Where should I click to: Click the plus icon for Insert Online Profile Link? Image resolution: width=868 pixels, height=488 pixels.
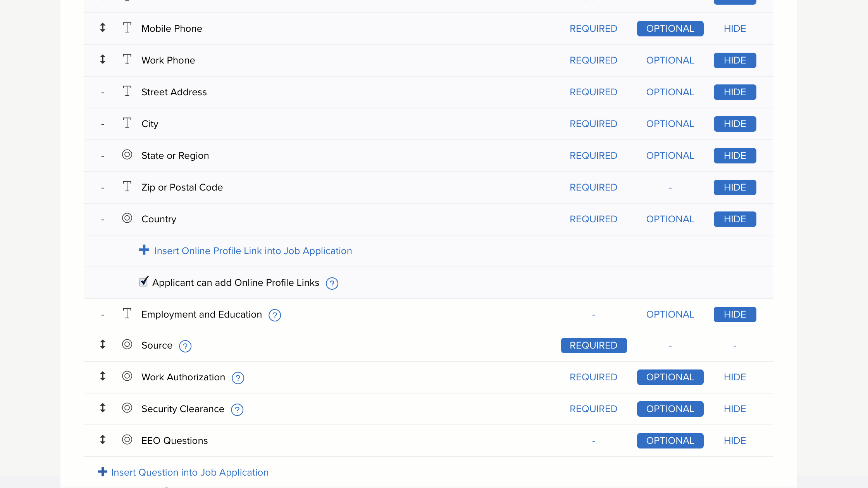click(x=144, y=250)
